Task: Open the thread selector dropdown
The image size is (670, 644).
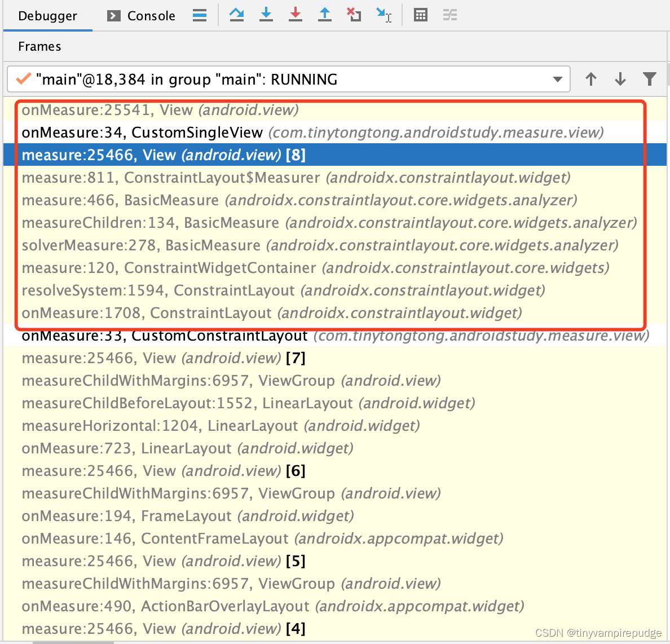Action: pos(289,79)
